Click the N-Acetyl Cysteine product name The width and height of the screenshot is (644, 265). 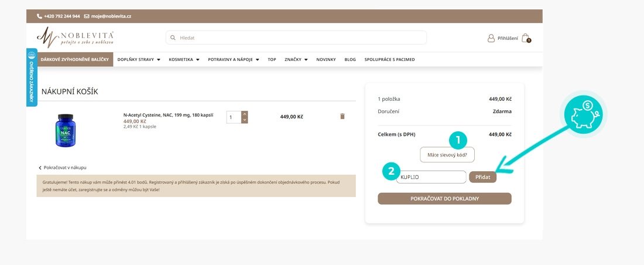[x=169, y=115]
